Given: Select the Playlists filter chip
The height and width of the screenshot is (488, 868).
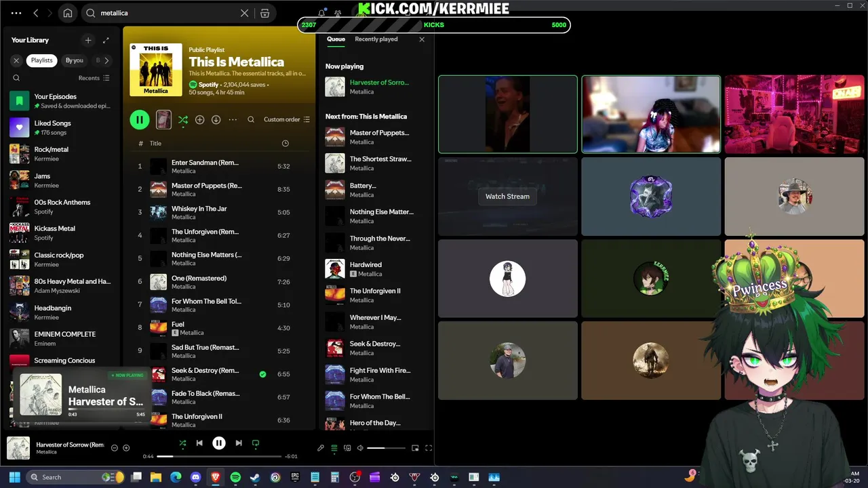Looking at the screenshot, I should tap(41, 60).
